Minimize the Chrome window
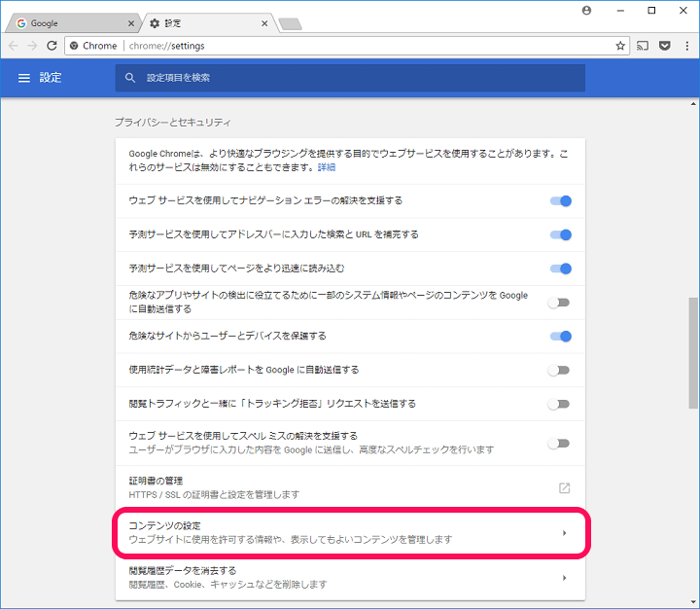This screenshot has height=609, width=700. pos(620,11)
